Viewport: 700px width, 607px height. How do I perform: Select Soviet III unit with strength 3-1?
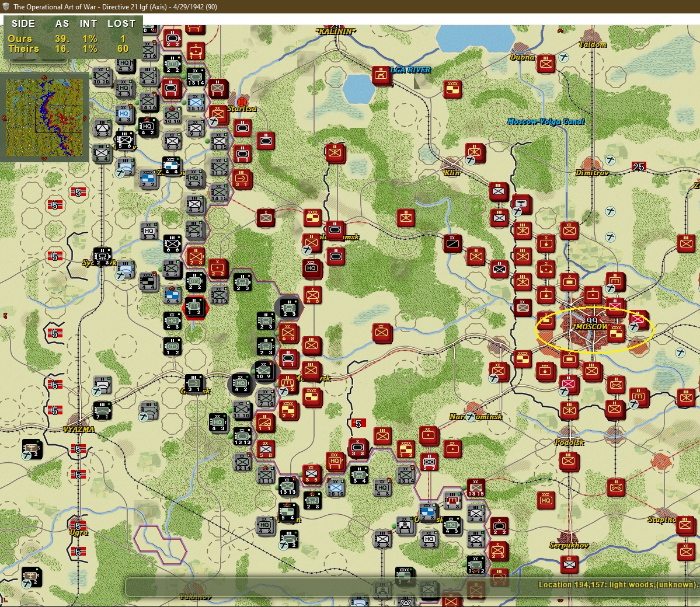242,179
